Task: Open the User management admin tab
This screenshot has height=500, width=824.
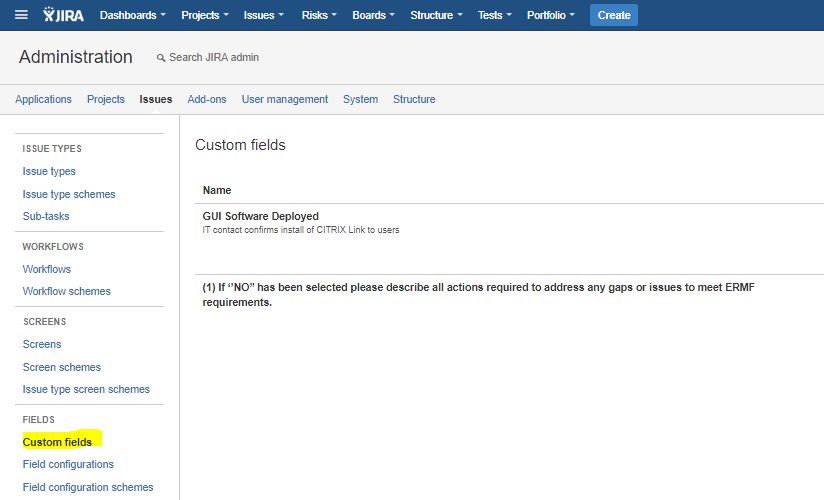Action: pos(285,99)
